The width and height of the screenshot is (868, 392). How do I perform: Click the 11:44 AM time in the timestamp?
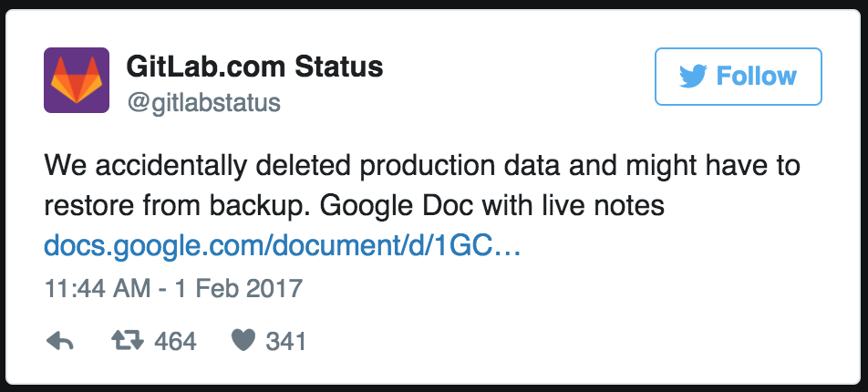click(x=96, y=290)
